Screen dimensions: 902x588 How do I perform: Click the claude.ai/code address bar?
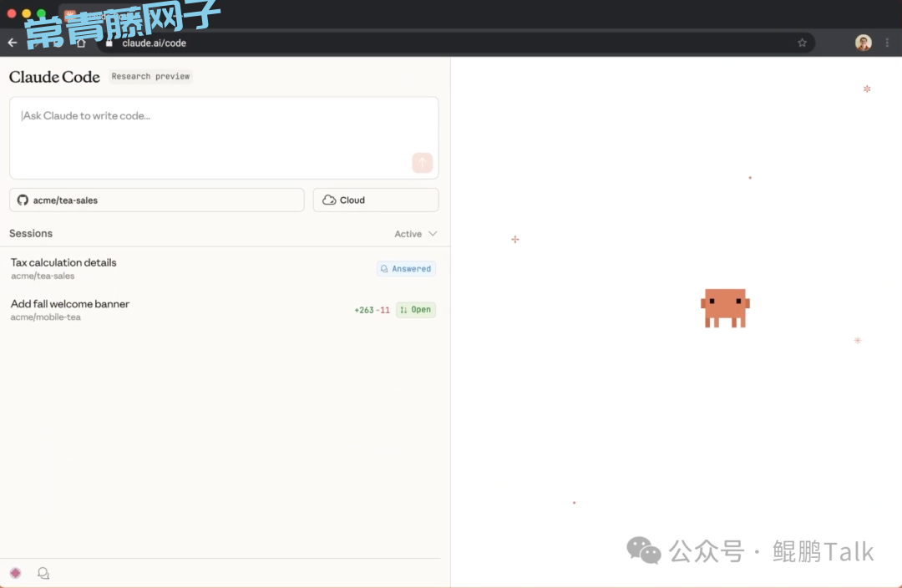point(451,43)
